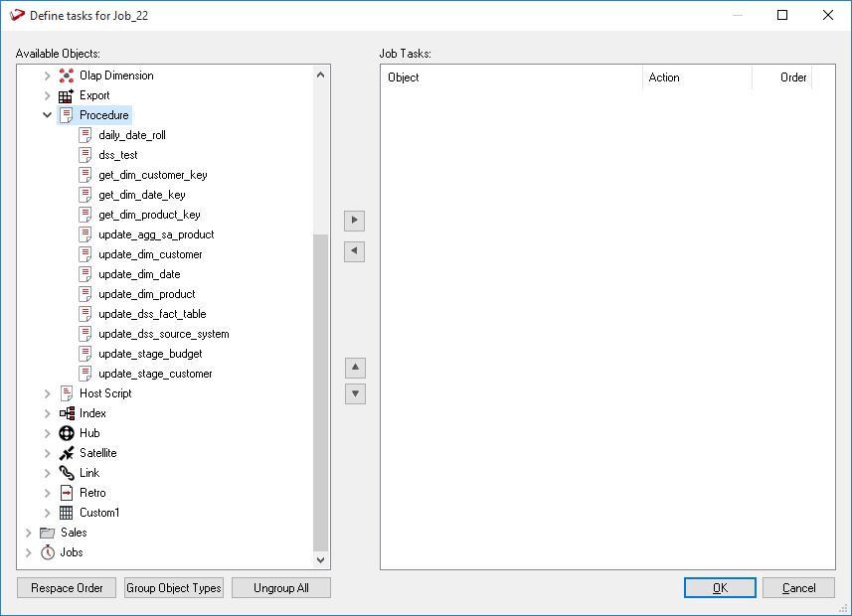Image resolution: width=852 pixels, height=616 pixels.
Task: Click the Olap Dimension icon
Action: [x=67, y=76]
